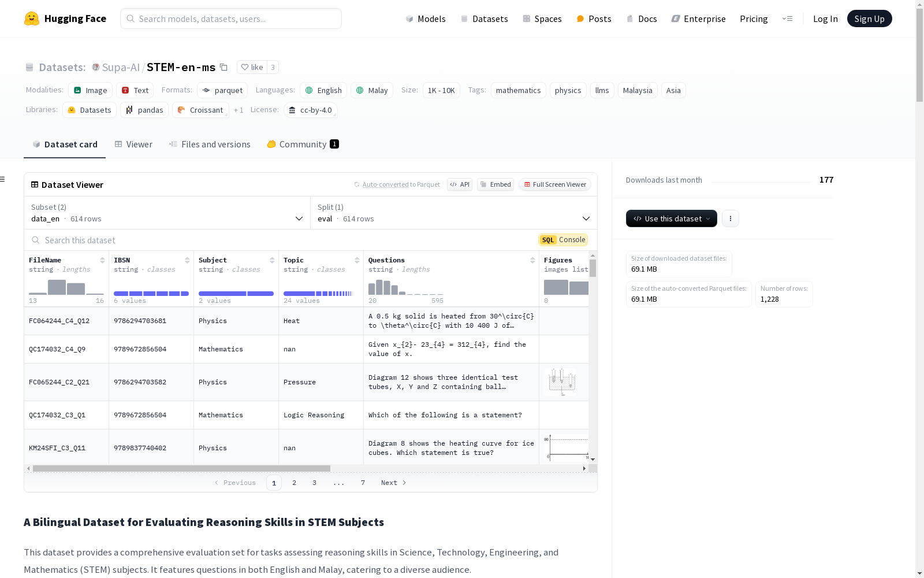
Task: Click the Hugging Face logo icon
Action: (x=32, y=18)
